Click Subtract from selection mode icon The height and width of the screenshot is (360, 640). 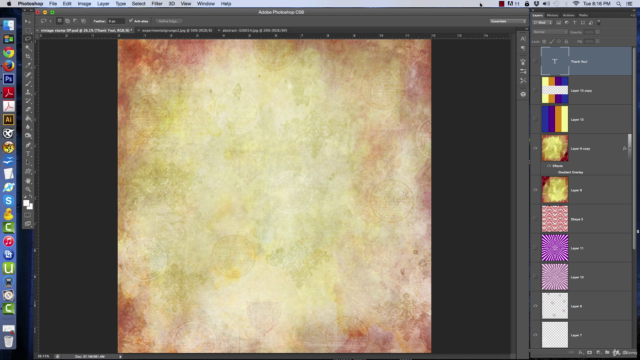[76, 21]
